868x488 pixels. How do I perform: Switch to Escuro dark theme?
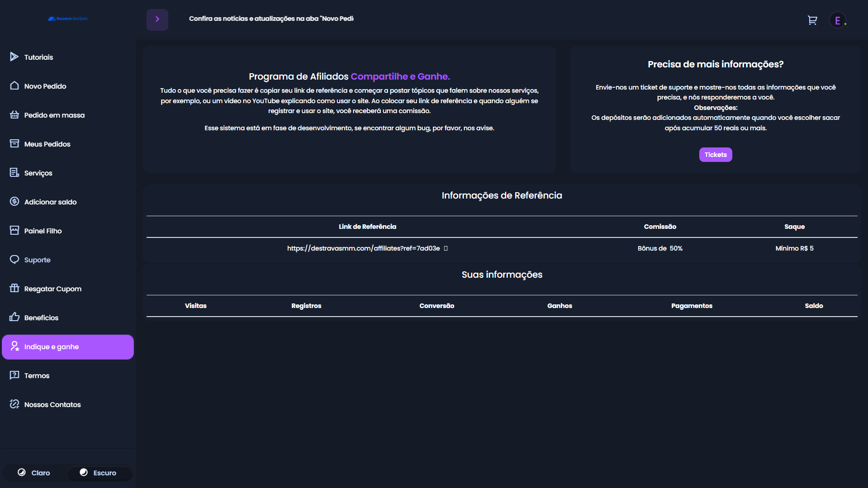pos(99,473)
